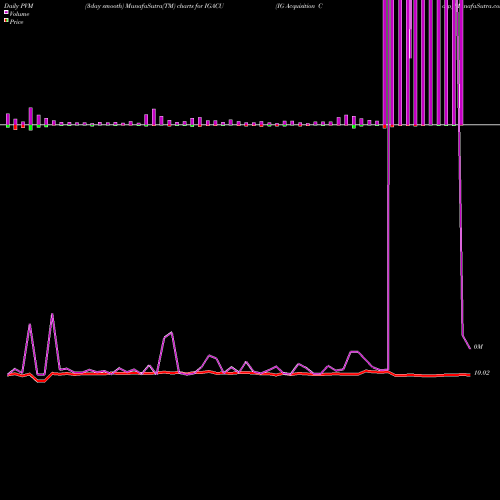Select the 'Volume' legend label
The image size is (500, 500).
pos(19,14)
